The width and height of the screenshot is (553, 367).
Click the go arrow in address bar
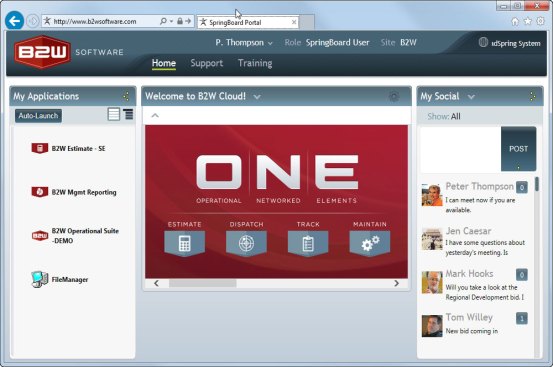click(x=188, y=21)
